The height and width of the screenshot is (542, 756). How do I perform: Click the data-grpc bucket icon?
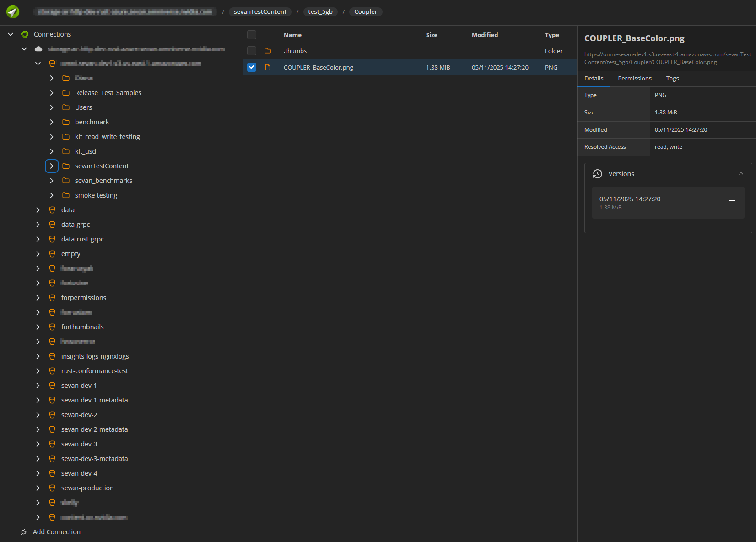click(x=52, y=225)
